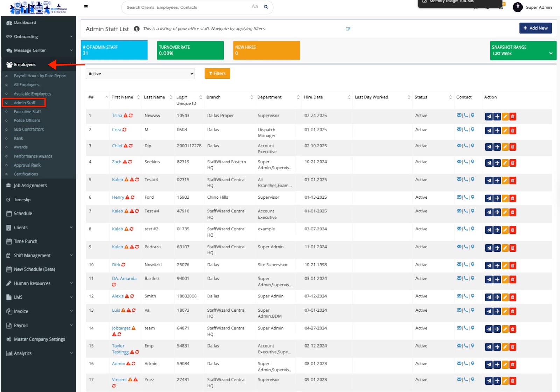This screenshot has width=560, height=392.
Task: Click the edit note icon in page header
Action: [348, 29]
